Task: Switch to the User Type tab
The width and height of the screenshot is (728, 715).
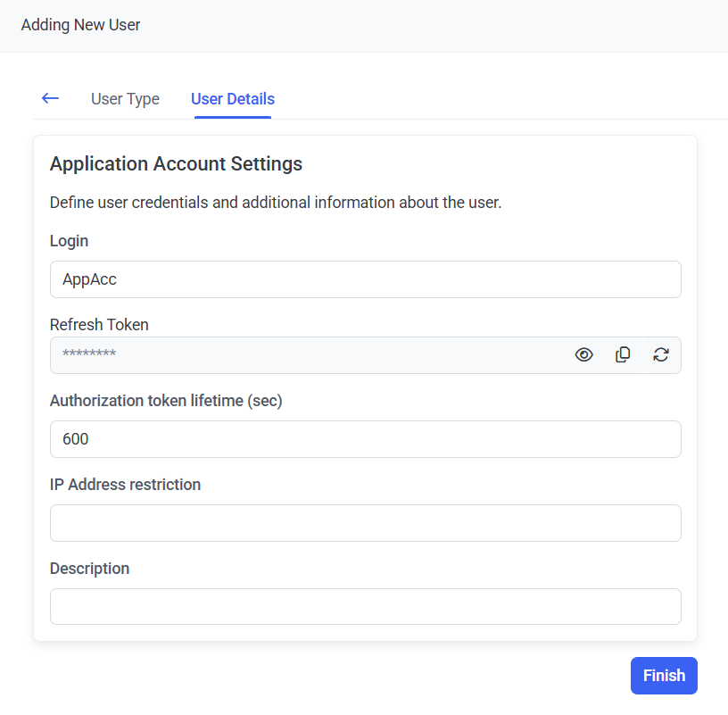Action: pos(125,99)
